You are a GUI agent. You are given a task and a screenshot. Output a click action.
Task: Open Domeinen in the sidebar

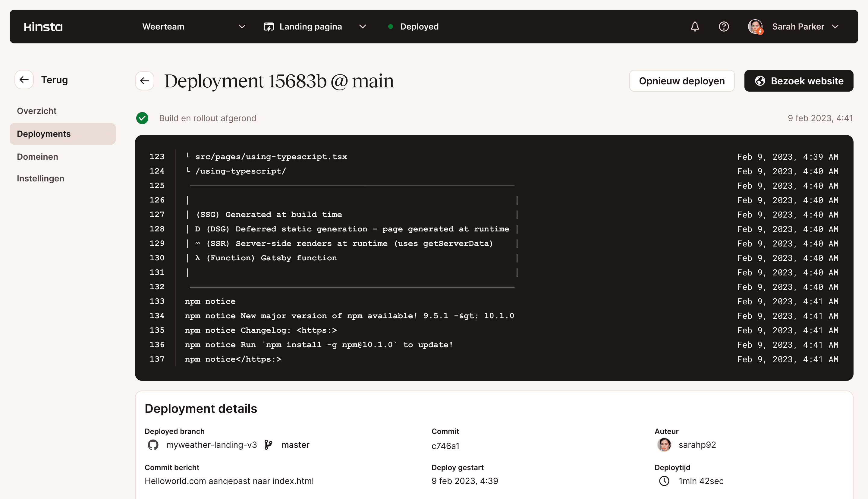(37, 157)
